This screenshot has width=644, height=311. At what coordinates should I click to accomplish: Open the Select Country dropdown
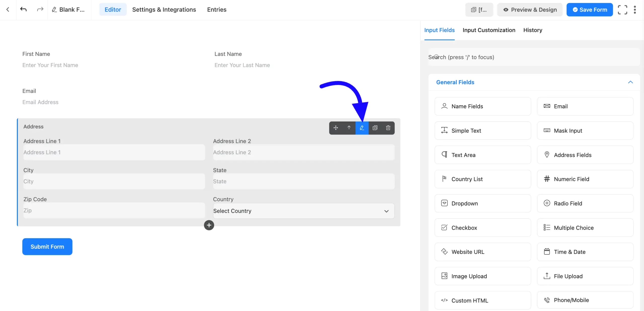tap(304, 211)
